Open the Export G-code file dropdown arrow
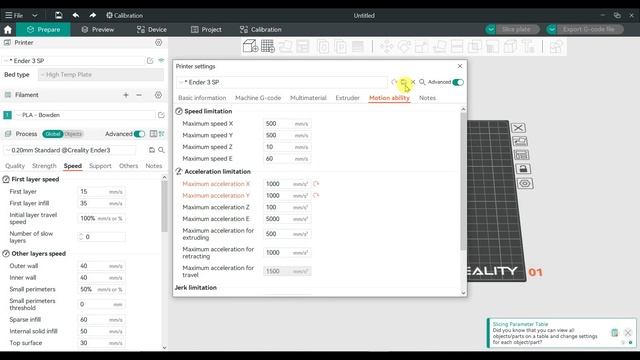This screenshot has height=360, width=640. 552,29
